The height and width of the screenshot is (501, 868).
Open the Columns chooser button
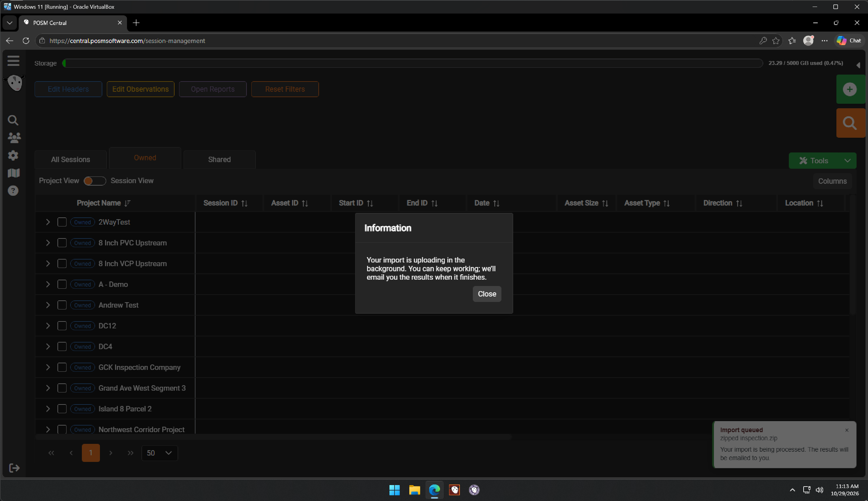[x=832, y=181]
